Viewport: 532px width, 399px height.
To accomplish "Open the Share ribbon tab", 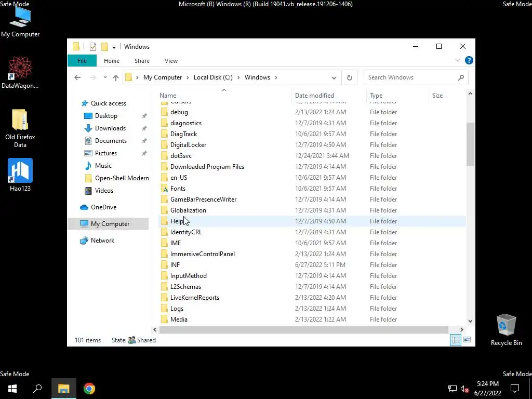I will [142, 61].
